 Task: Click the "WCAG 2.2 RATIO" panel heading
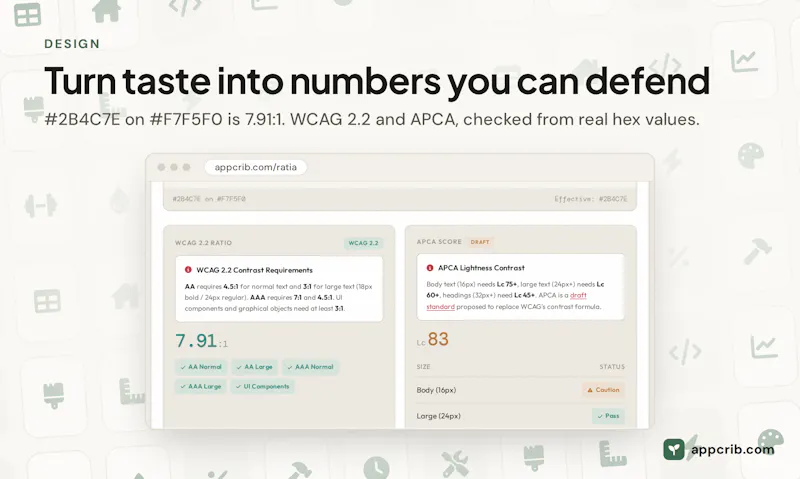point(204,243)
